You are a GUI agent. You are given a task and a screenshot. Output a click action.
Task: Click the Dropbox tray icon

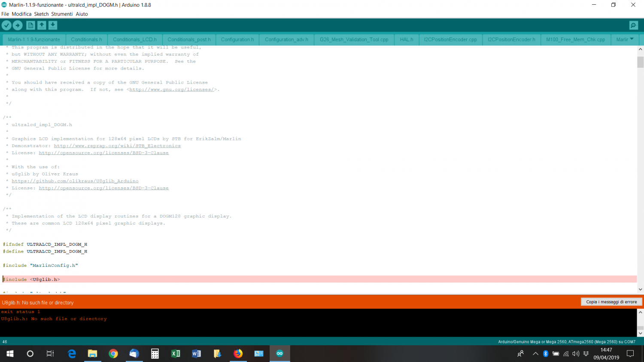click(586, 353)
